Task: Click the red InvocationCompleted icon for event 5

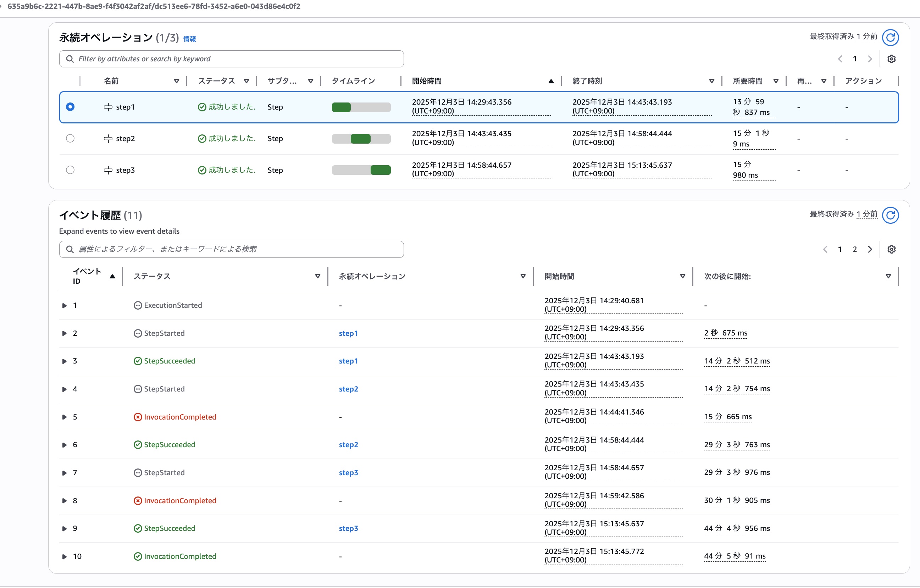Action: click(x=138, y=417)
